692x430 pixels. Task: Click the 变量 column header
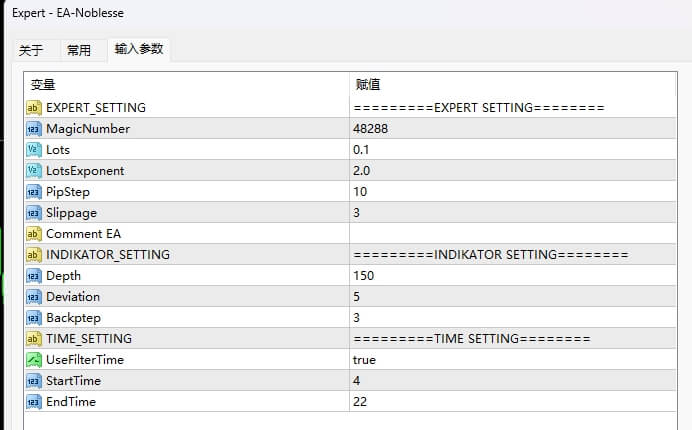pos(43,85)
